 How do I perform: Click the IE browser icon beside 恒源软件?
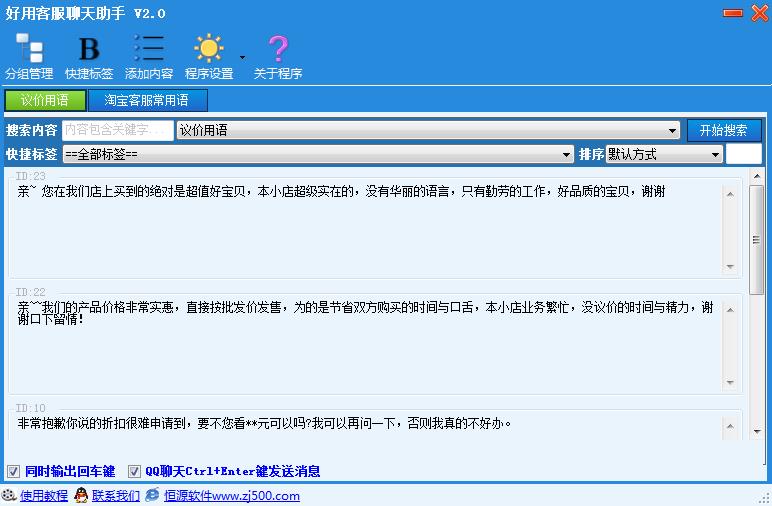pos(153,495)
